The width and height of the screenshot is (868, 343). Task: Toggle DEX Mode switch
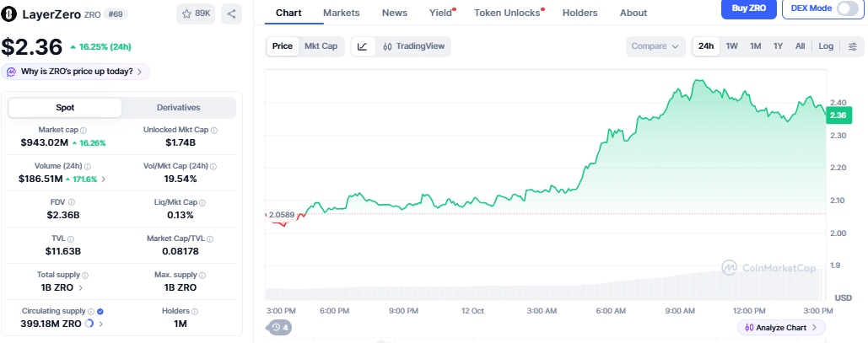click(848, 8)
